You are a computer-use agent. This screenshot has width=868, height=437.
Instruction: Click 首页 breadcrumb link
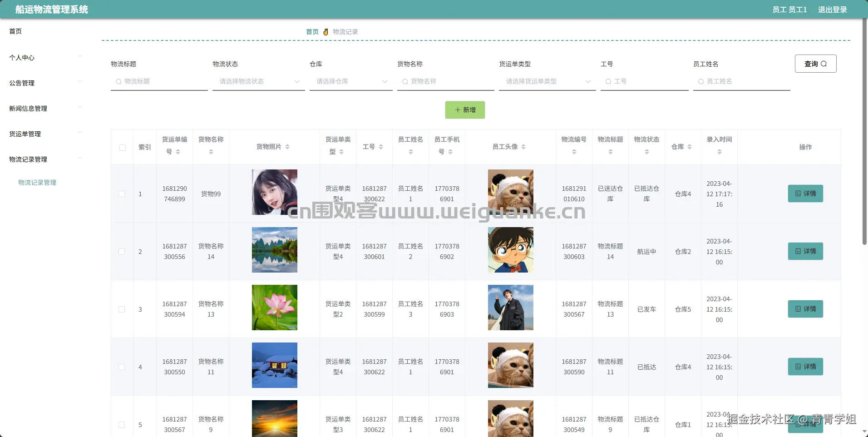[312, 32]
